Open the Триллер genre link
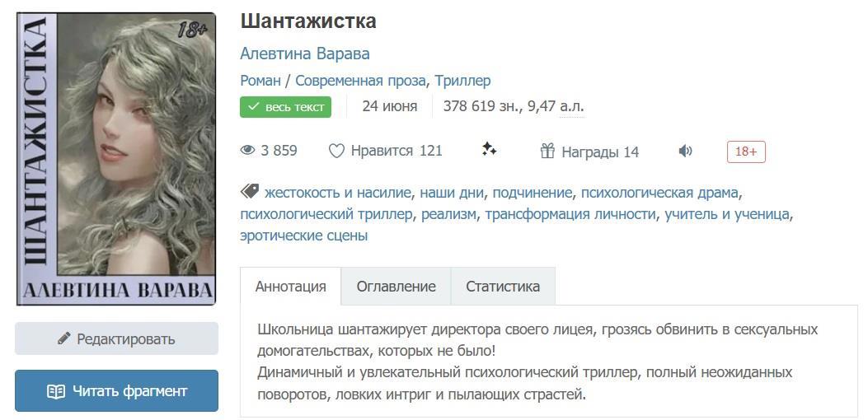The image size is (868, 420). click(x=462, y=81)
